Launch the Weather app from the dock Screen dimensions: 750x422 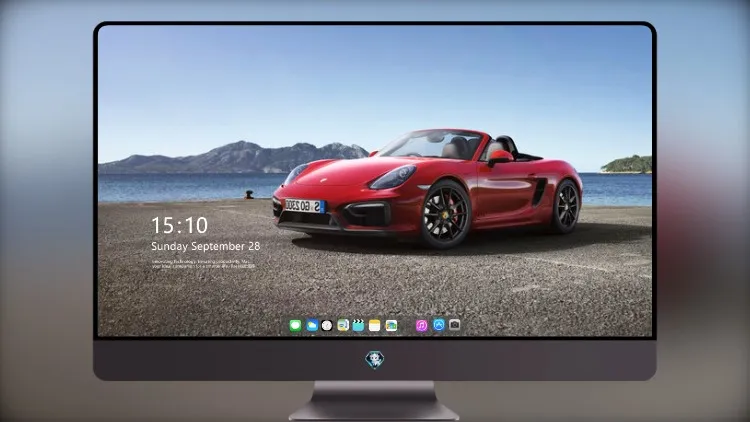(312, 326)
